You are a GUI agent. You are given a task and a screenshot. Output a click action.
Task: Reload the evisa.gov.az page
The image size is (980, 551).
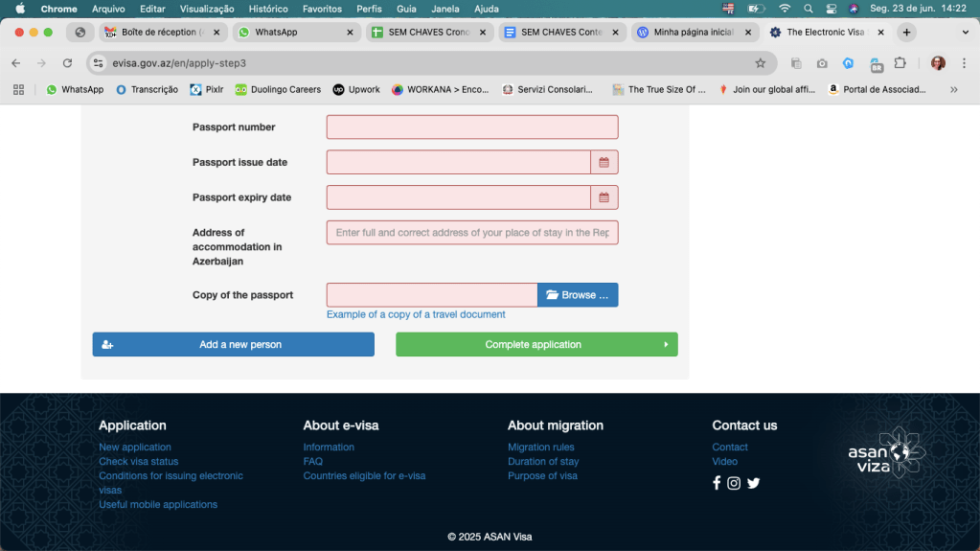pos(67,63)
